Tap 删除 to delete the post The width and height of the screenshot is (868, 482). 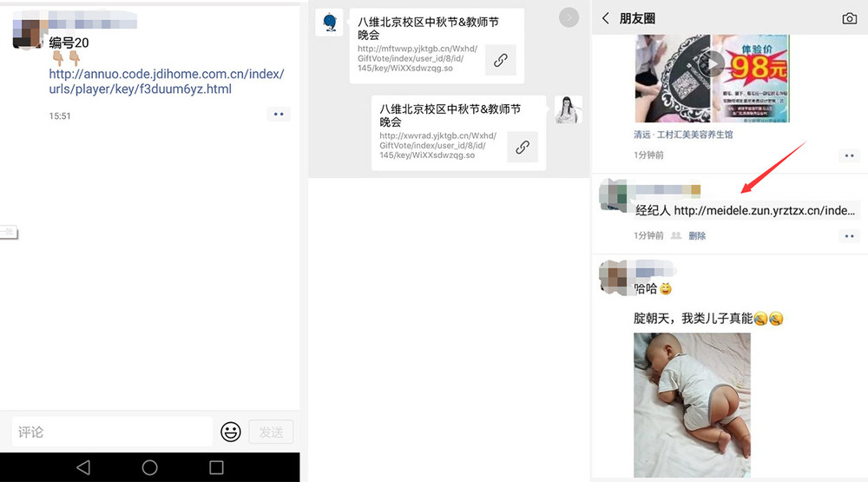[697, 236]
